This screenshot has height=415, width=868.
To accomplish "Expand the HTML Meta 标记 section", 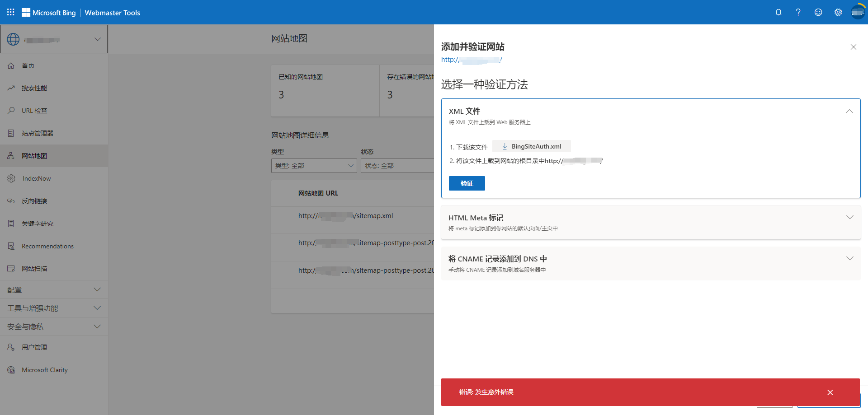I will tap(651, 223).
